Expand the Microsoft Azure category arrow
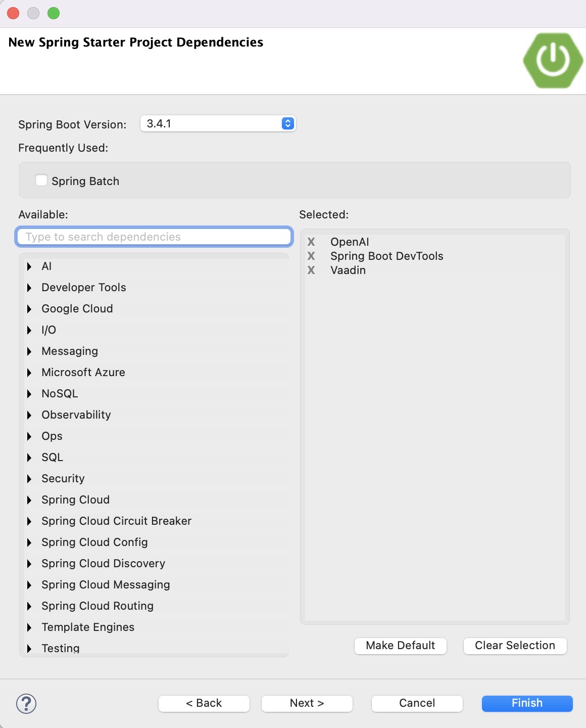This screenshot has height=728, width=586. (29, 373)
